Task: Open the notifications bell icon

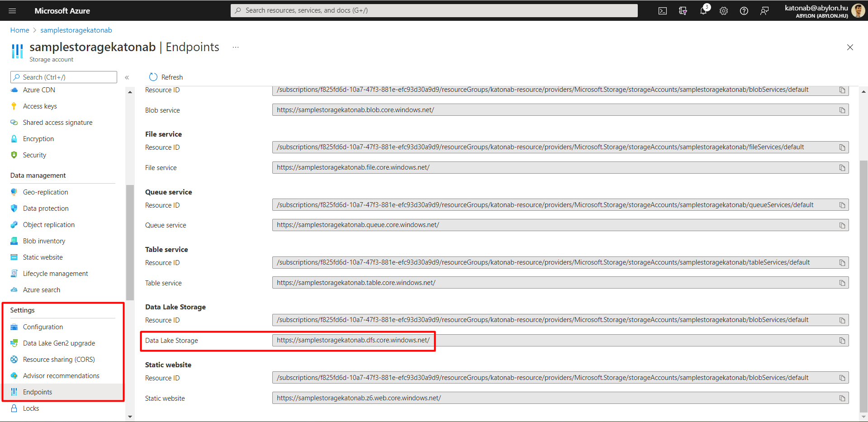Action: click(703, 11)
